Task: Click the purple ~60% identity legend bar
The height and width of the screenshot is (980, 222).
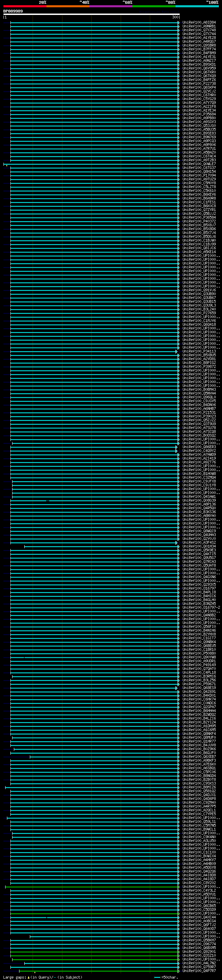Action: (111, 6)
